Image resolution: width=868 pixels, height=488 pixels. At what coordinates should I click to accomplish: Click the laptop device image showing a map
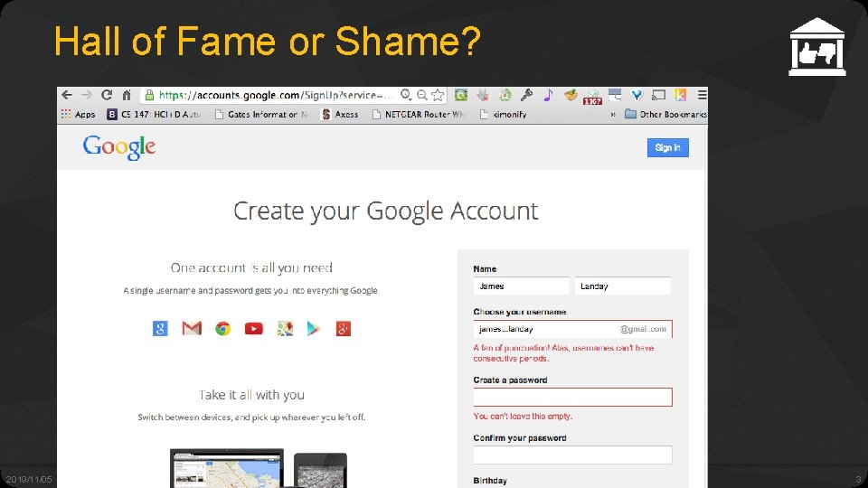227,468
